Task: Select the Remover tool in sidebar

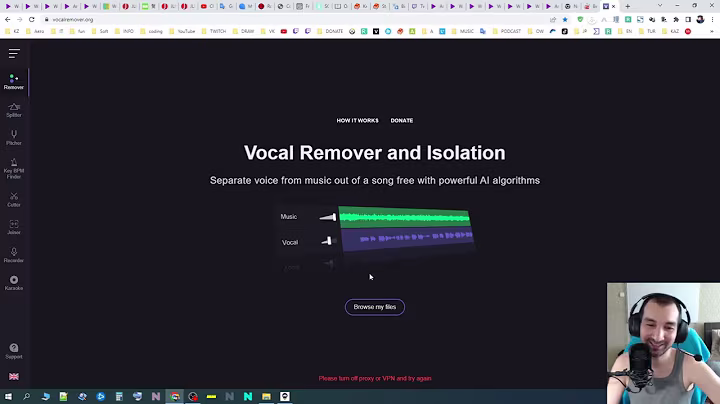Action: tap(14, 82)
